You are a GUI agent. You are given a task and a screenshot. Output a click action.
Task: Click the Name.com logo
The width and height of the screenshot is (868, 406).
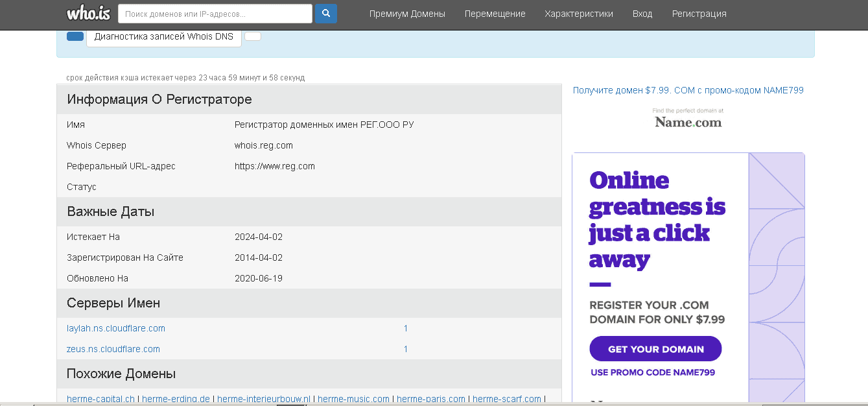tap(688, 121)
